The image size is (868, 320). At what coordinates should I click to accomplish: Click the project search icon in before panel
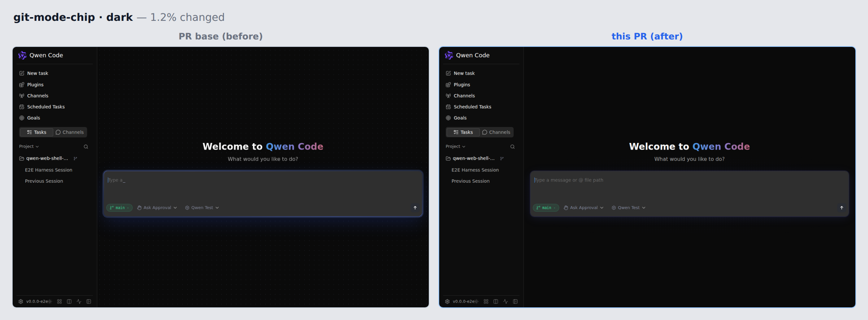tap(86, 147)
